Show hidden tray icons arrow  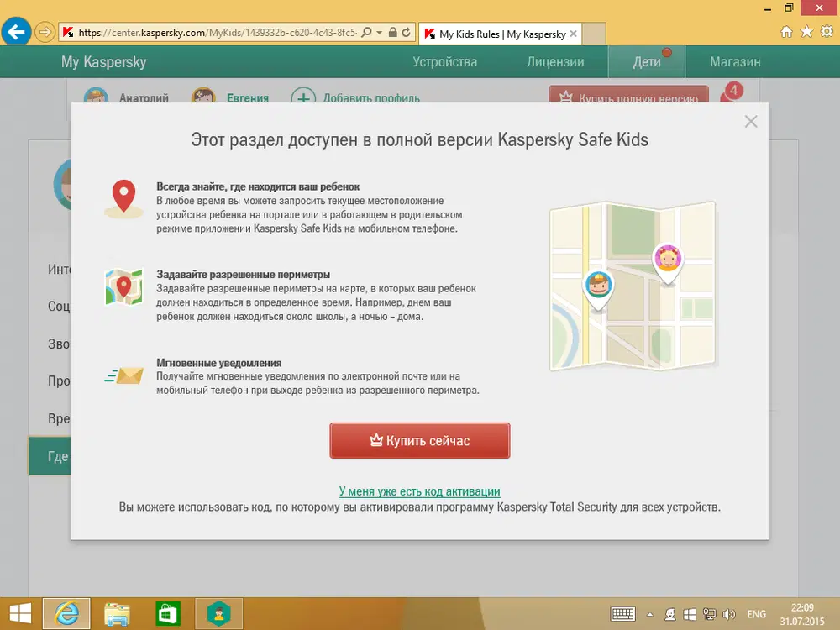[x=650, y=615]
